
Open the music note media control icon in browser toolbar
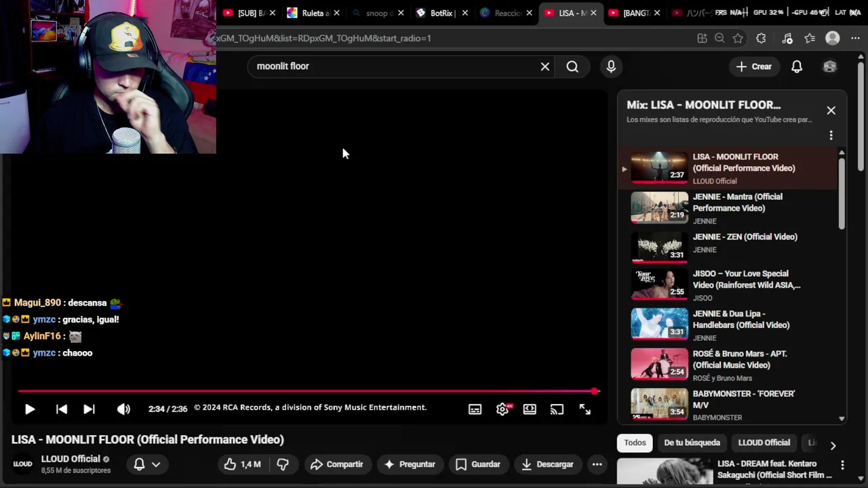click(787, 39)
